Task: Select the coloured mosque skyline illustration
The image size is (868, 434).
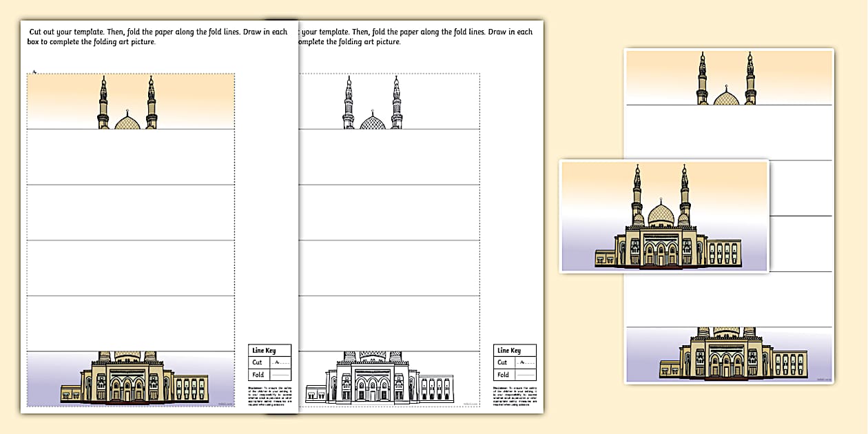Action: click(x=127, y=103)
